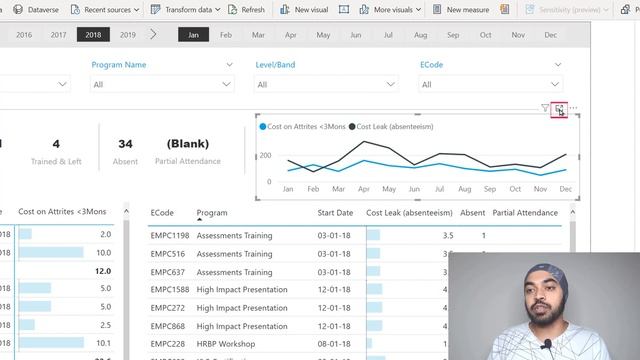The height and width of the screenshot is (360, 640).
Task: Open the chart's More options ellipsis
Action: 573,108
